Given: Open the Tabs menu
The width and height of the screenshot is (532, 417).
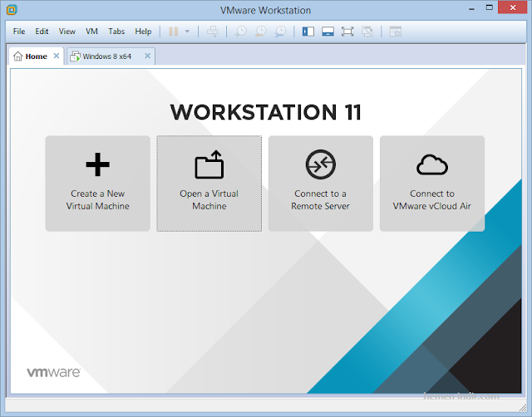Looking at the screenshot, I should (116, 32).
